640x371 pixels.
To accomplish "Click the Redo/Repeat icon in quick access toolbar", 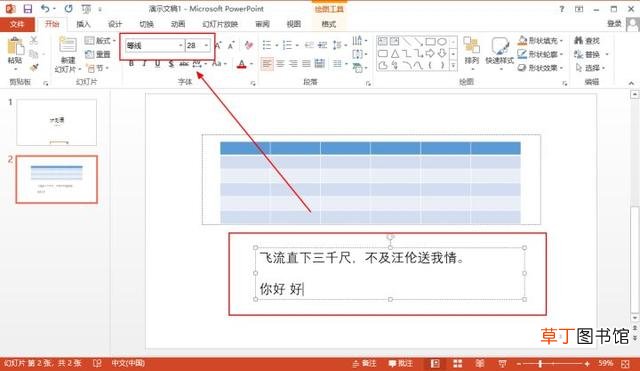I will 69,9.
